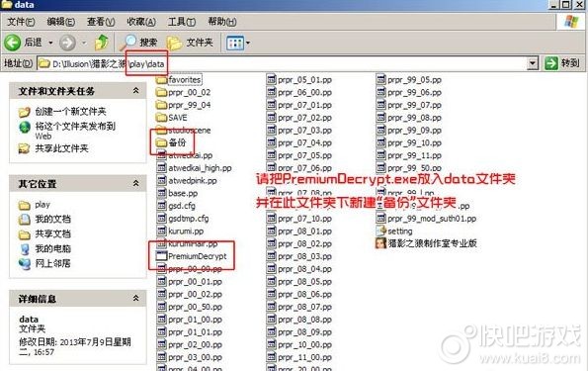Select prpr_03_00.pp file icon

pyautogui.click(x=161, y=357)
